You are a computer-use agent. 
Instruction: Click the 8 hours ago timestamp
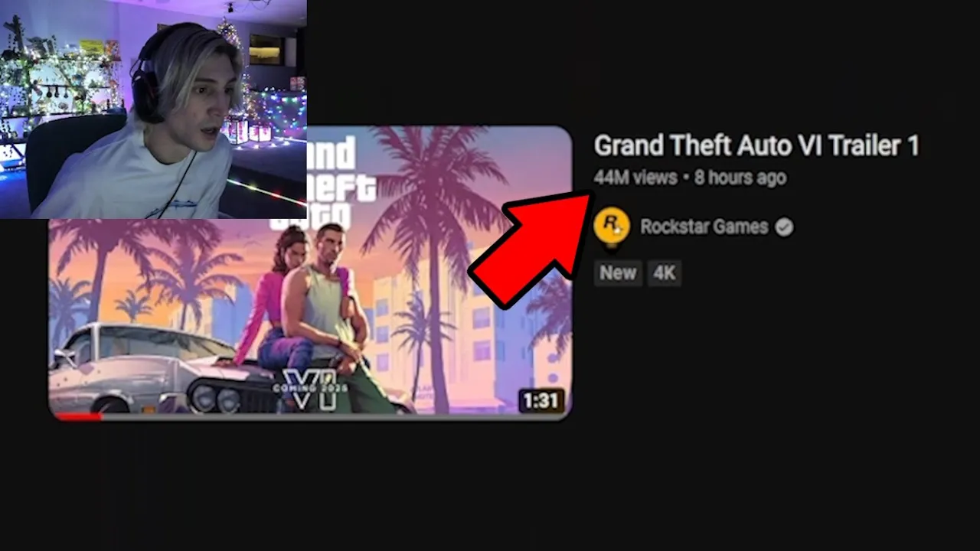tap(740, 178)
